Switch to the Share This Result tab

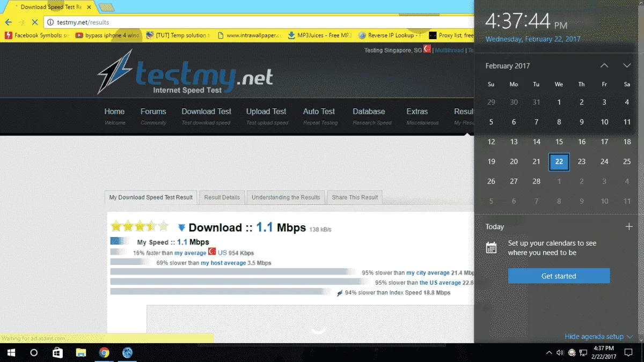coord(355,197)
